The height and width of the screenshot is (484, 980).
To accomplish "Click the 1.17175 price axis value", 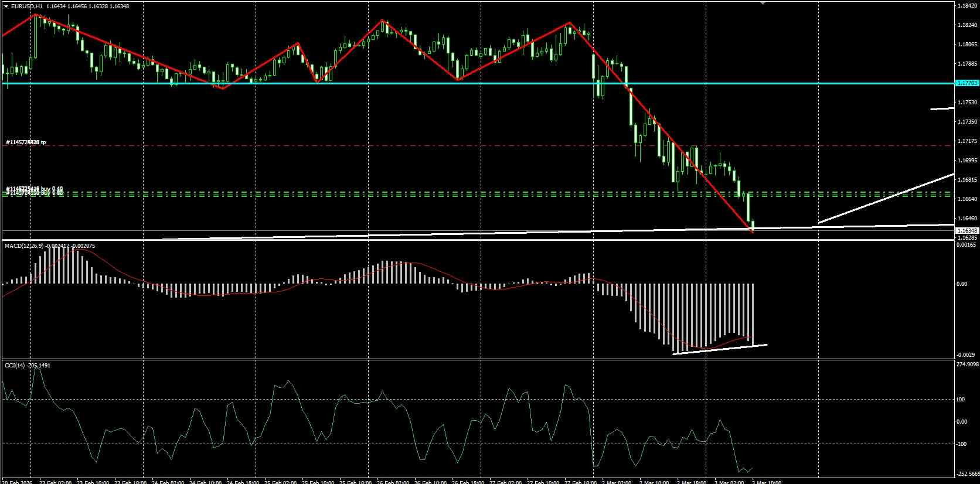I will pos(967,141).
